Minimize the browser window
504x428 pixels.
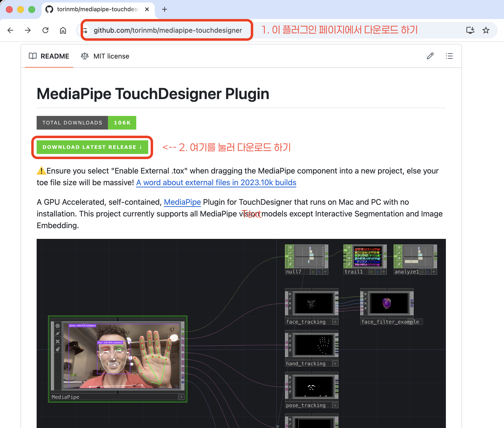pos(21,10)
